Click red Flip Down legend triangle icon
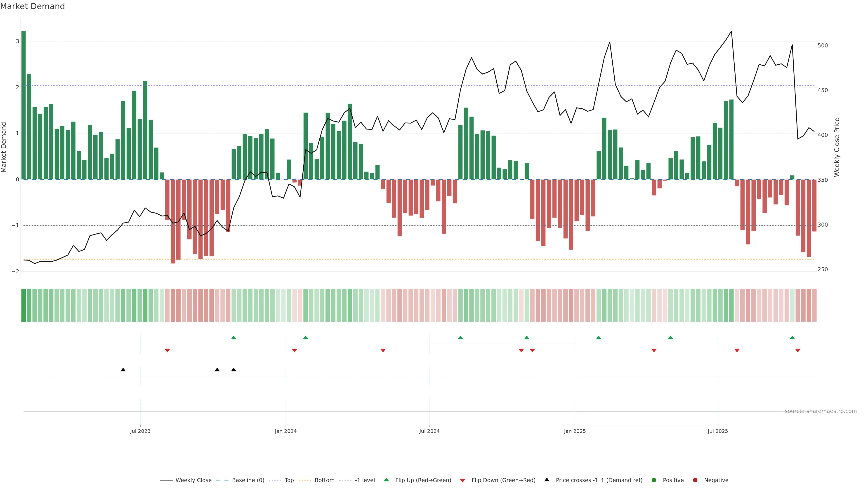The image size is (868, 488). pyautogui.click(x=463, y=480)
